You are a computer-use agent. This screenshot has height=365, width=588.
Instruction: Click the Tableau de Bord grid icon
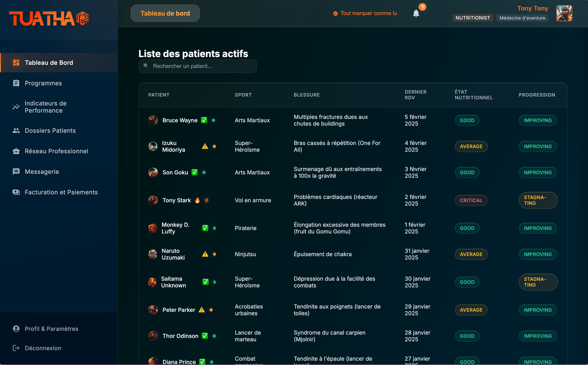point(16,63)
